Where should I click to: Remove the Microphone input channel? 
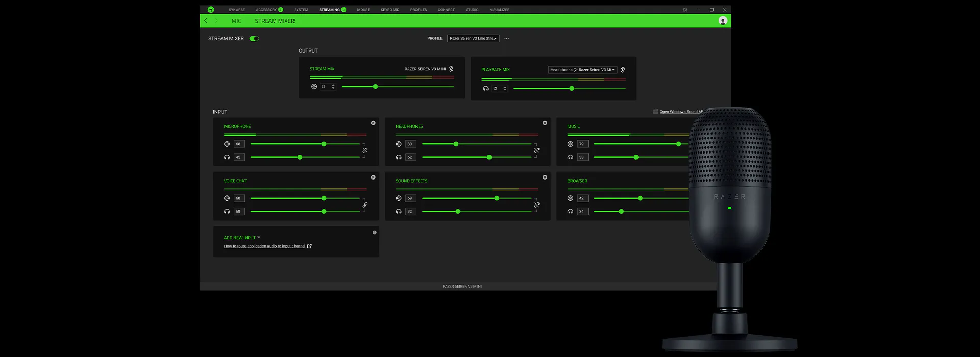(x=373, y=123)
